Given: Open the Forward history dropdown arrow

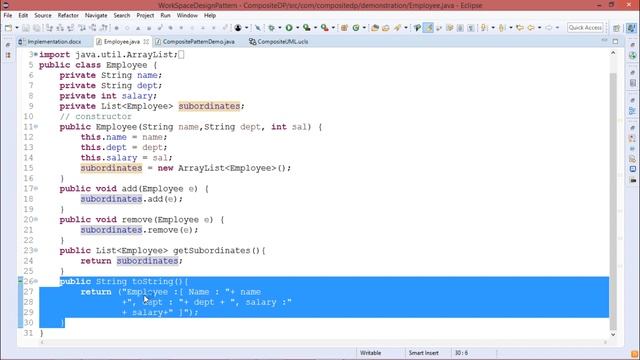Looking at the screenshot, I should click(x=557, y=28).
